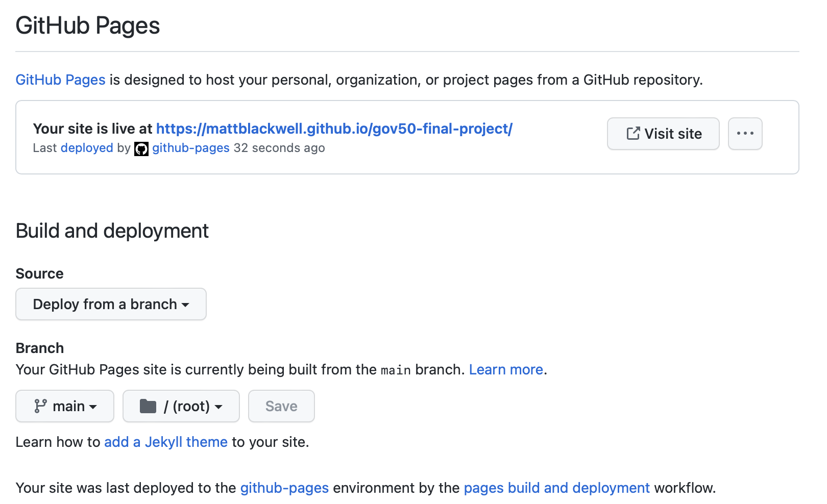Click the external link icon on Visit site
This screenshot has height=504, width=827.
coord(633,134)
